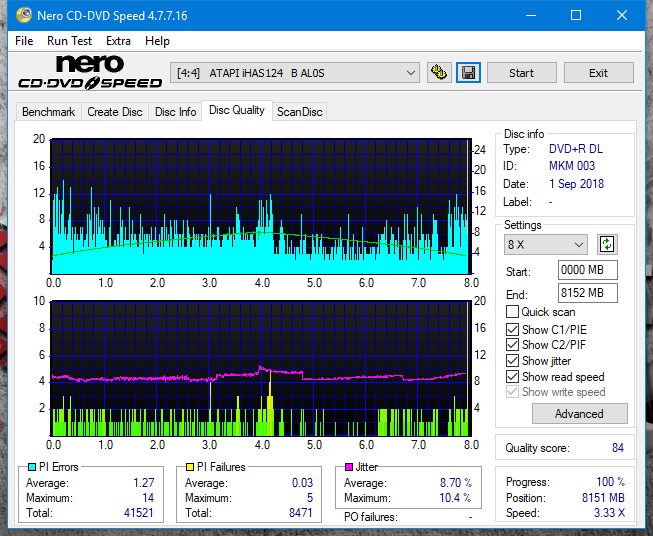653x536 pixels.
Task: Click the disc ID value MKM 003
Action: pos(572,166)
